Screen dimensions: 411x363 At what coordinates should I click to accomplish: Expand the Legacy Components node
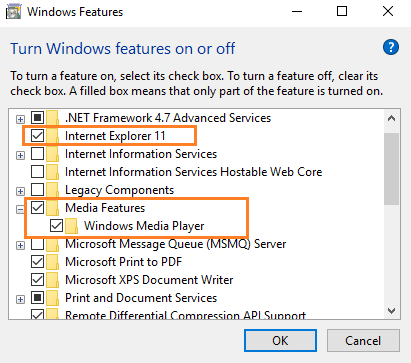(20, 191)
